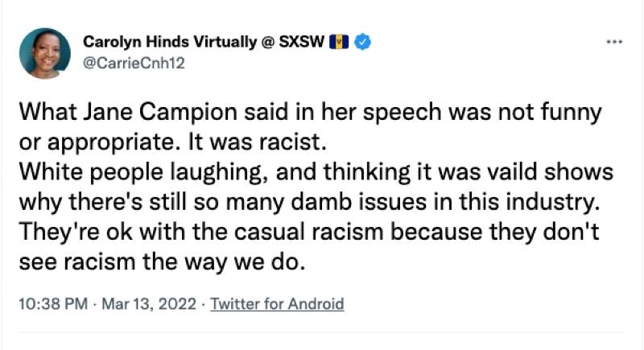Open Carolyn Hinds' profile photo
644x350 pixels.
(45, 52)
